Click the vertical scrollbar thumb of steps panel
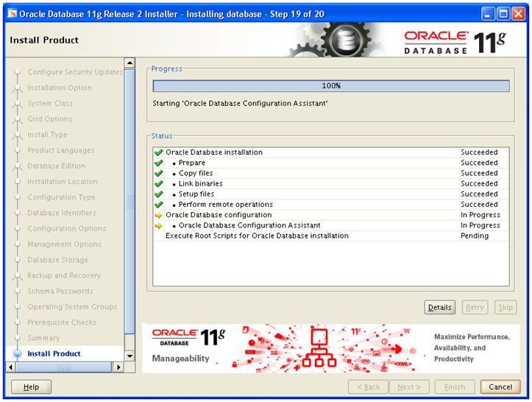532x402 pixels. (130, 202)
